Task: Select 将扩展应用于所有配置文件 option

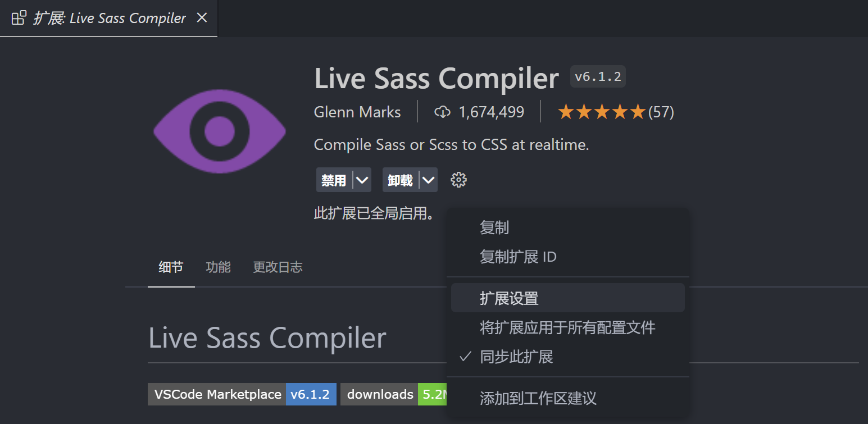Action: pyautogui.click(x=567, y=327)
